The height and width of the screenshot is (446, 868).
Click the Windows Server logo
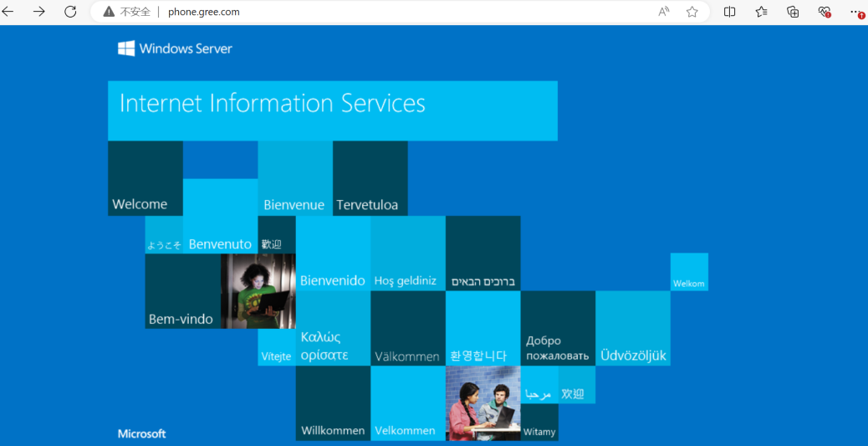[x=175, y=49]
